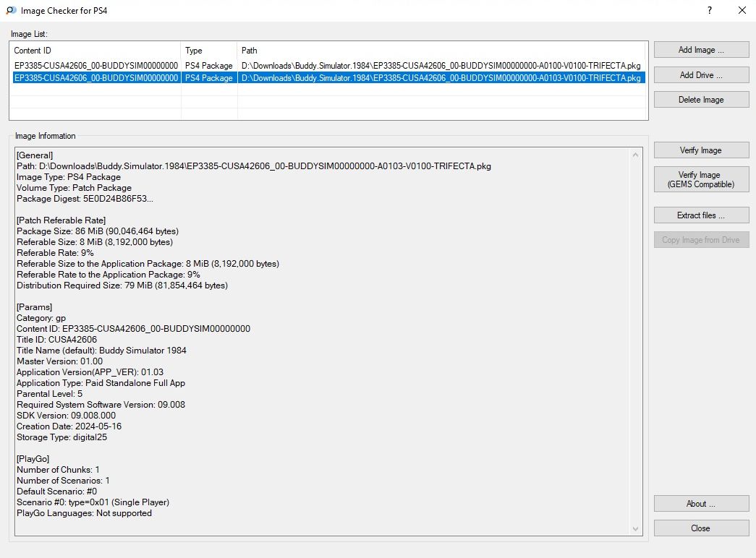Click the Master Version: 01.00 line
The image size is (756, 558).
(x=60, y=361)
